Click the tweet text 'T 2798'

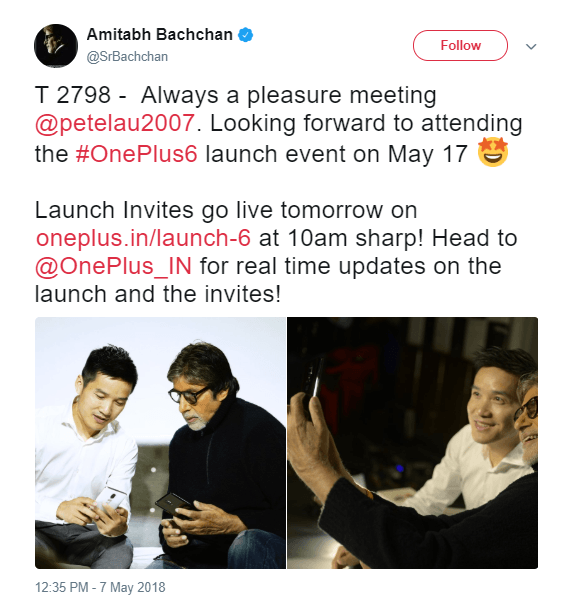(73, 95)
